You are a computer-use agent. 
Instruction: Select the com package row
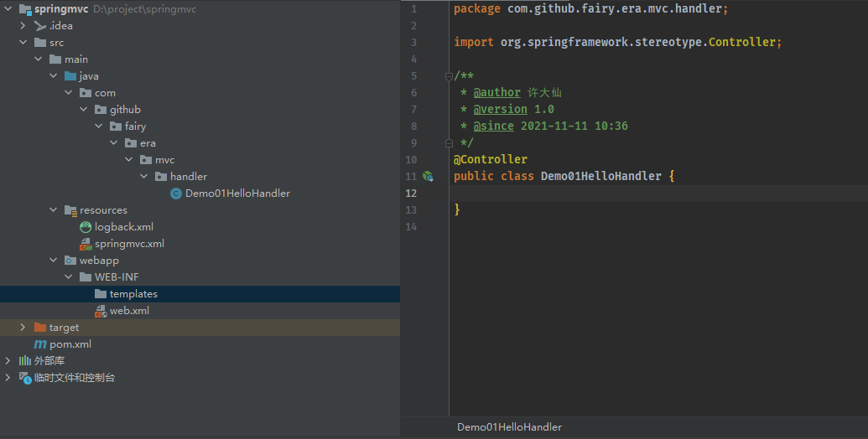tap(200, 92)
